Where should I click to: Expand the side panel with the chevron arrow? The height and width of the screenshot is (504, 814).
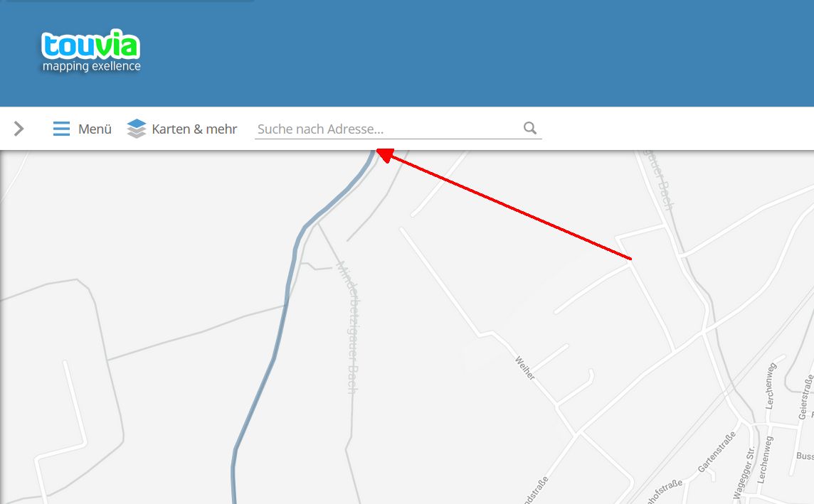(x=18, y=129)
